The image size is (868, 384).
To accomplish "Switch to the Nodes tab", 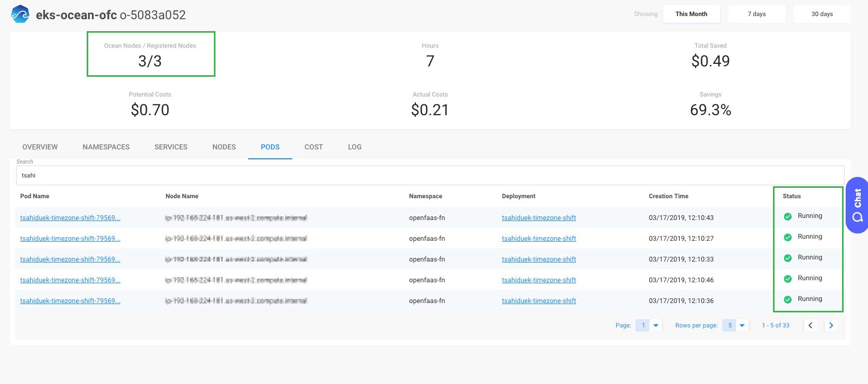I will (x=224, y=147).
